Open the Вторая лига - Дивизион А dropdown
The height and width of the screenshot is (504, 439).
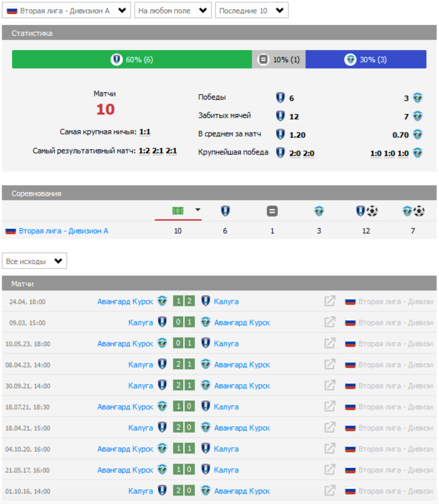click(x=66, y=11)
